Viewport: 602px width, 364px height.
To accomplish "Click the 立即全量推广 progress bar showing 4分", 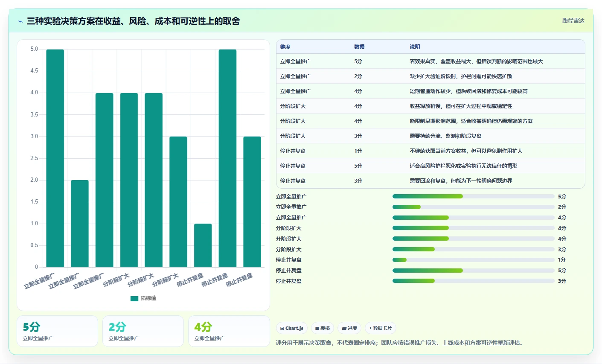I will point(473,218).
